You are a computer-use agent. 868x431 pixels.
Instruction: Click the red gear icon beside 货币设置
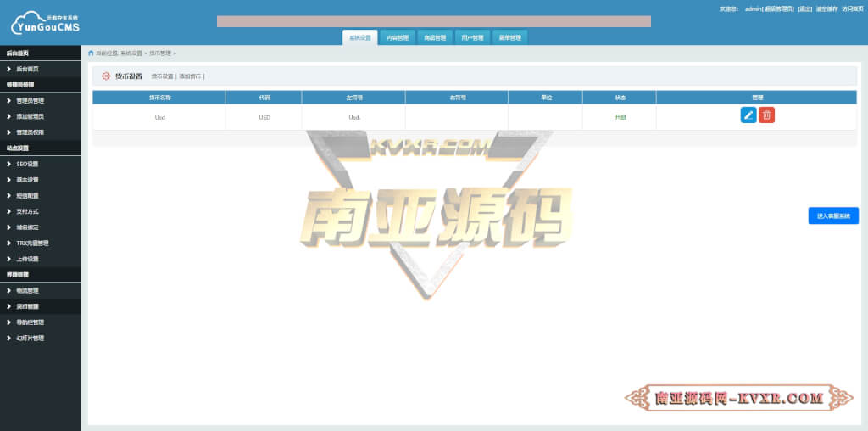[x=106, y=76]
